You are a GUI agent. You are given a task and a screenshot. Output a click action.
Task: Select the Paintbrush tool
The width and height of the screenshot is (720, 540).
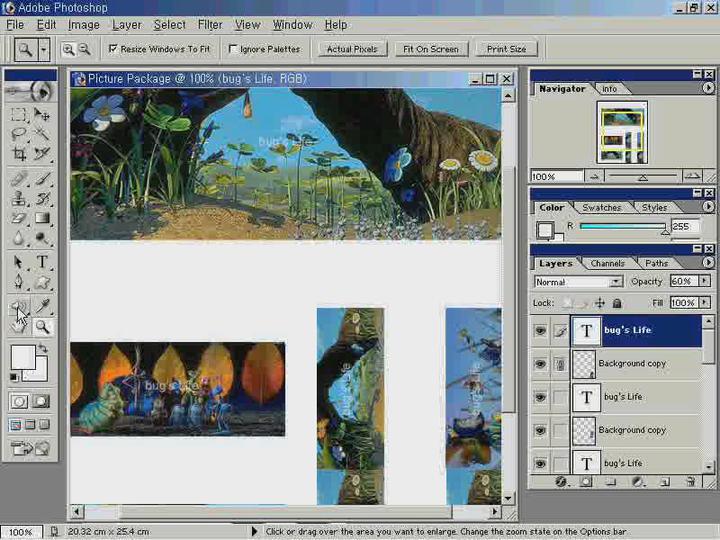[42, 178]
